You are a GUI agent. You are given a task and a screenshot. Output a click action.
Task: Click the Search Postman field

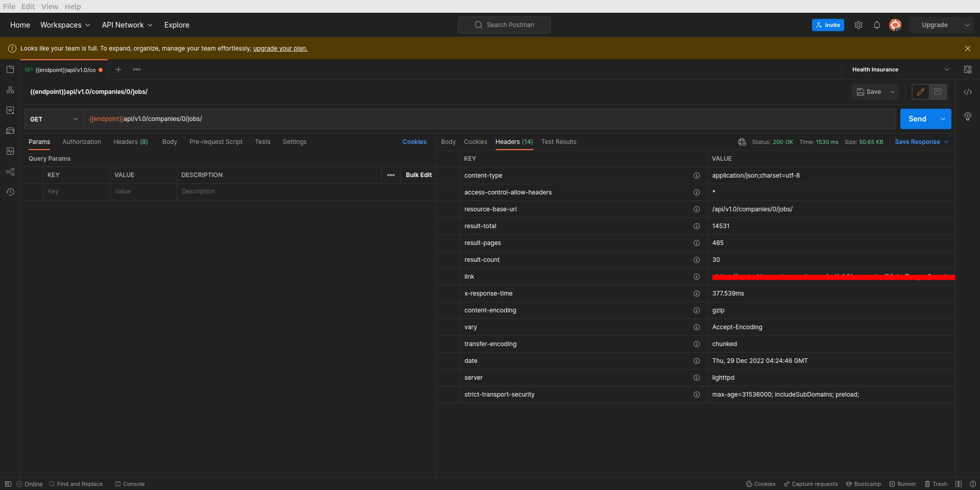pos(504,25)
